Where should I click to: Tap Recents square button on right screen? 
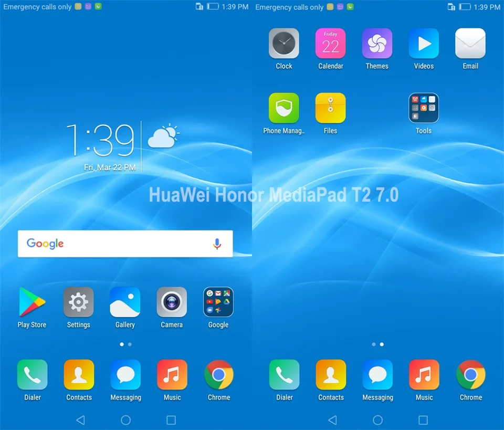[x=423, y=419]
